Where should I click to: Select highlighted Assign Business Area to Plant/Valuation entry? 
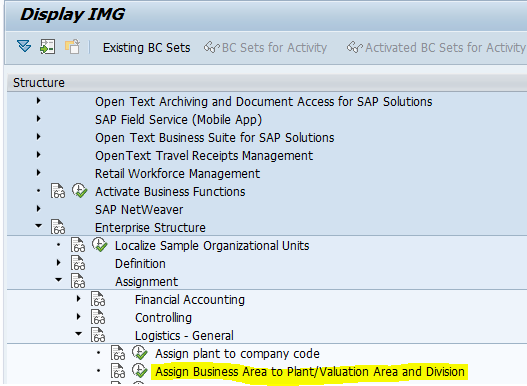click(310, 372)
